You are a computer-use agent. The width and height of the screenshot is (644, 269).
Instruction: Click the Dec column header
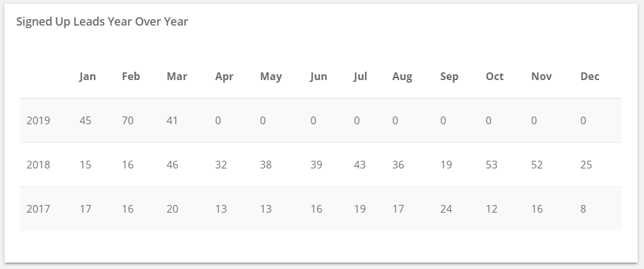coord(590,76)
